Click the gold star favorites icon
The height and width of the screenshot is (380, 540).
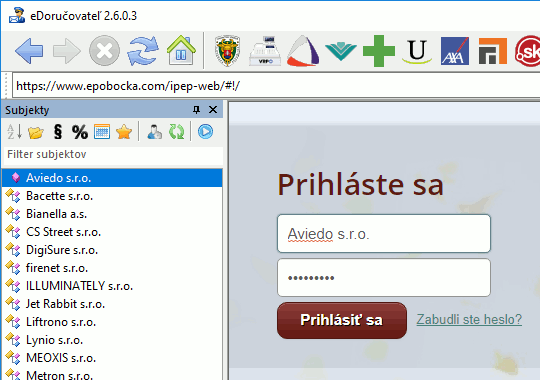tap(124, 132)
